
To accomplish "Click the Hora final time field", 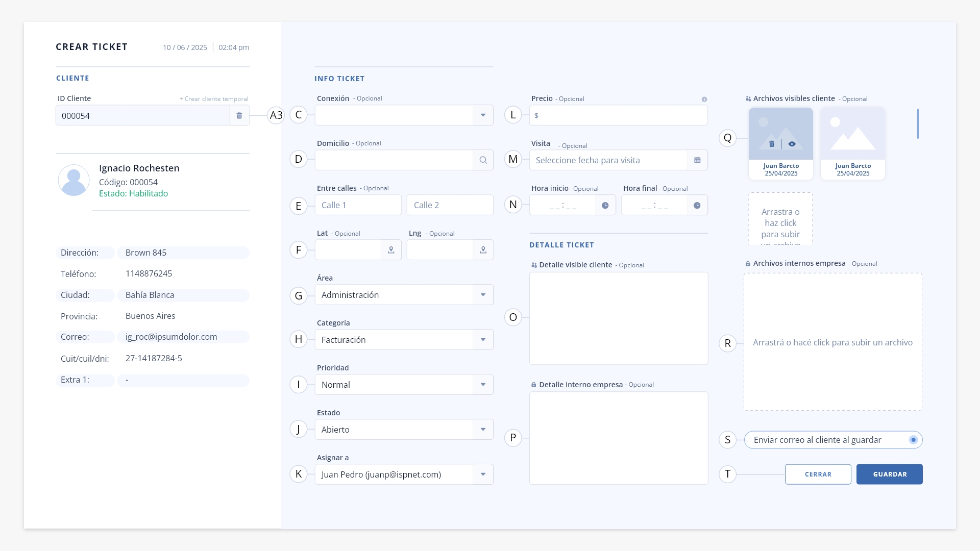I will coord(654,205).
